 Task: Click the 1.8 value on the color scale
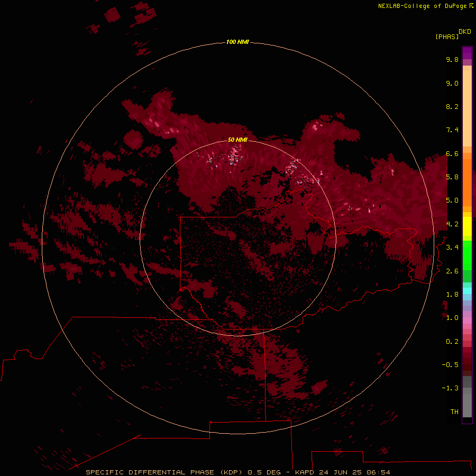452,295
